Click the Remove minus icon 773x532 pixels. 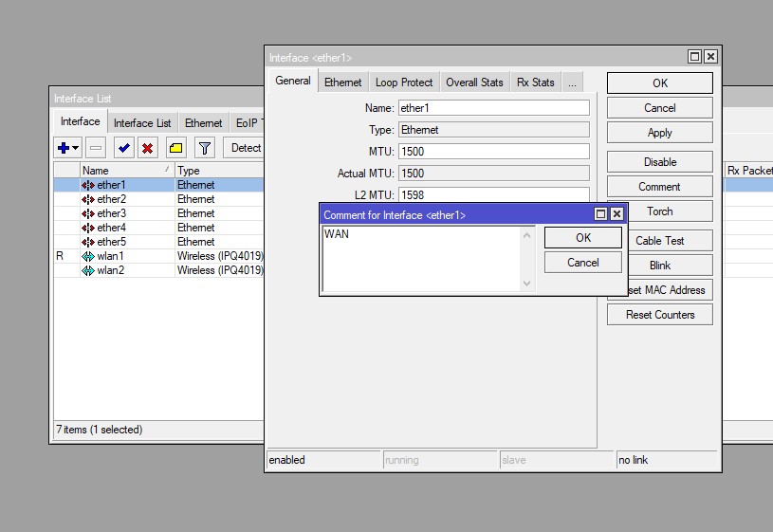[x=96, y=148]
